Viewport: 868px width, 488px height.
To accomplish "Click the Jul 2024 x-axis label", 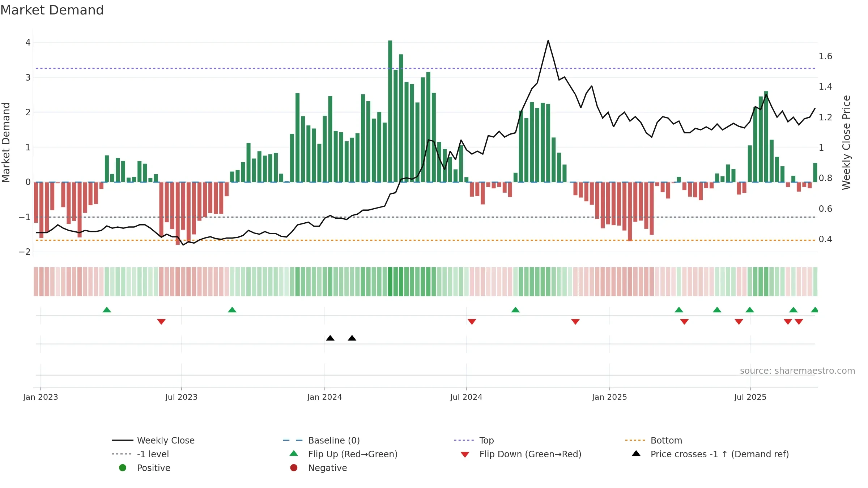I will tap(466, 397).
